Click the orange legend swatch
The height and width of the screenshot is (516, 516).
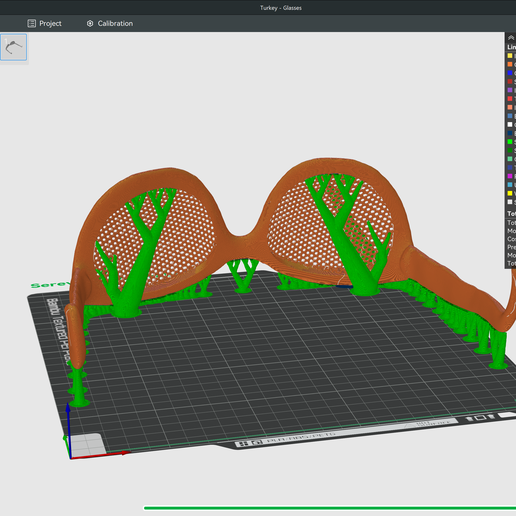click(510, 64)
